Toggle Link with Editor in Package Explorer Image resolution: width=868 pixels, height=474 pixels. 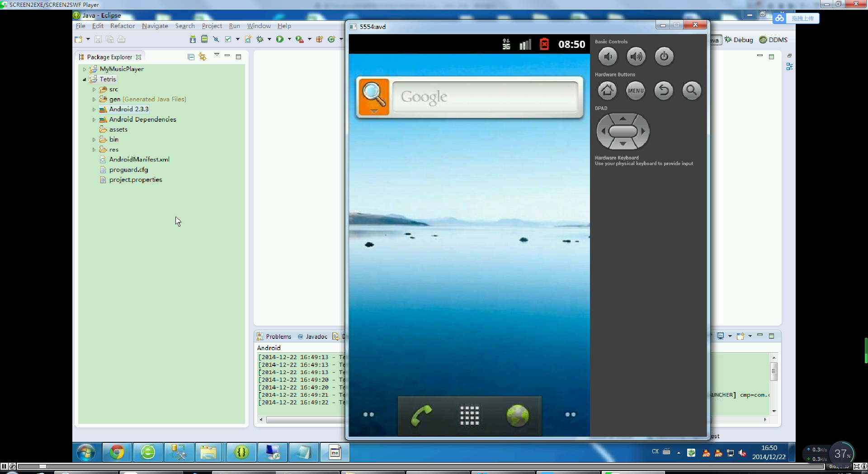pyautogui.click(x=203, y=57)
